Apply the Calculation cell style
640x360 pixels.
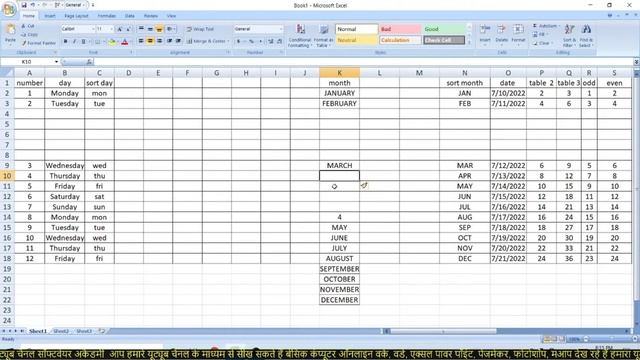point(400,40)
